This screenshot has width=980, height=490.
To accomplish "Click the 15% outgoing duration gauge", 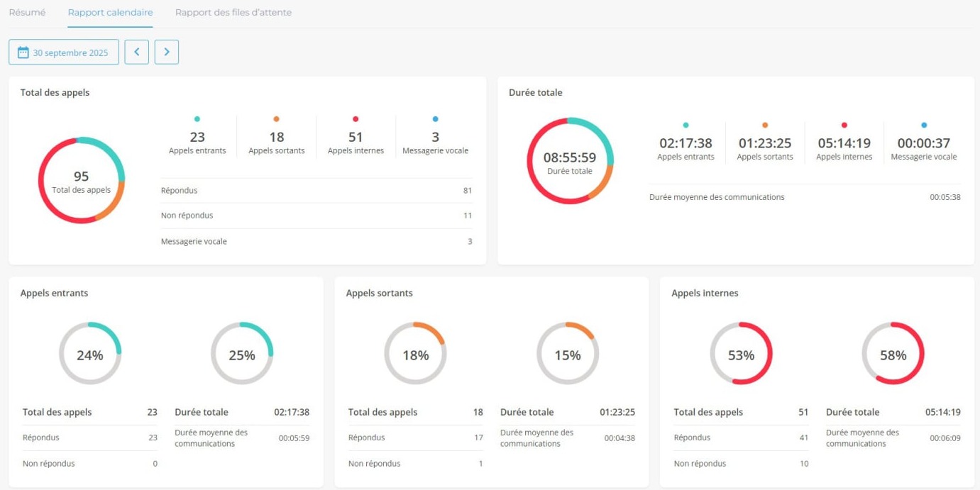I will tap(568, 354).
